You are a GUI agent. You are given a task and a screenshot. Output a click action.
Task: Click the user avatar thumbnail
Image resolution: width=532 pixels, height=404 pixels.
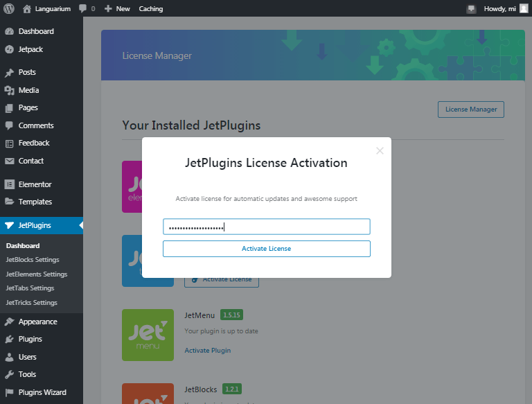click(524, 8)
